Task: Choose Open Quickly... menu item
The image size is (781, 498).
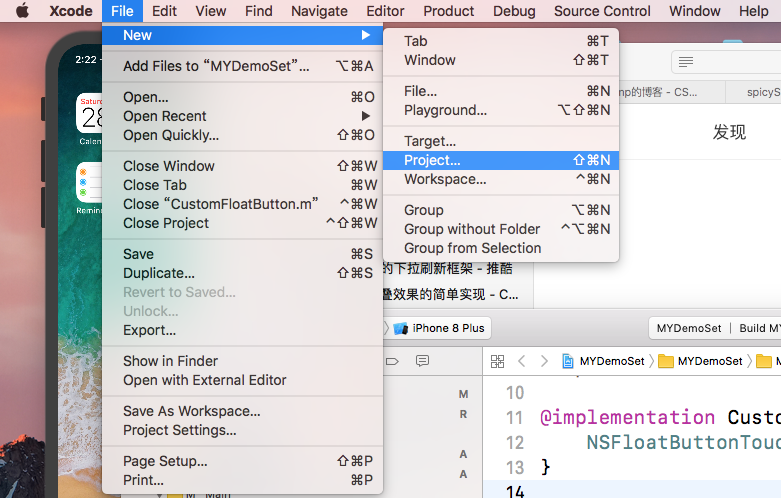Action: (243, 135)
